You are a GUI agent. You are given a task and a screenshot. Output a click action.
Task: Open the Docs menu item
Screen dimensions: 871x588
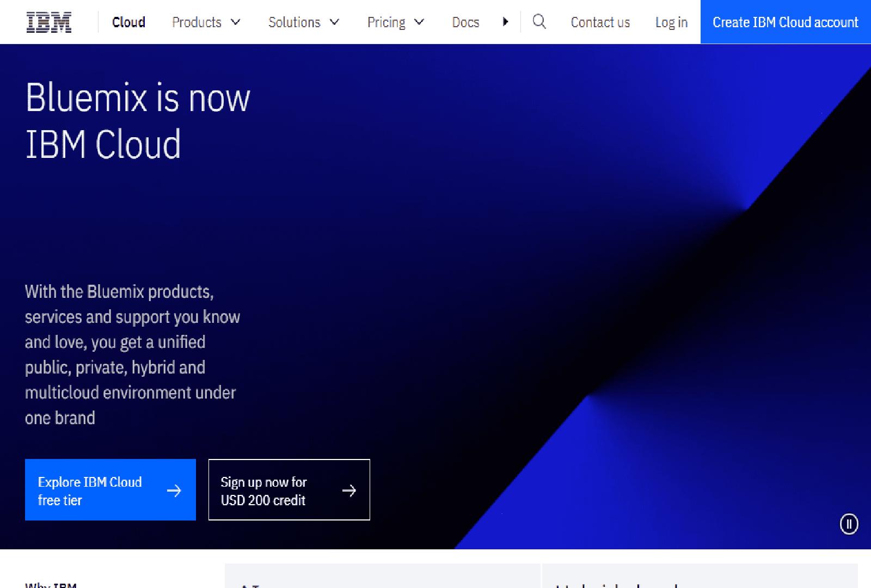pos(465,22)
